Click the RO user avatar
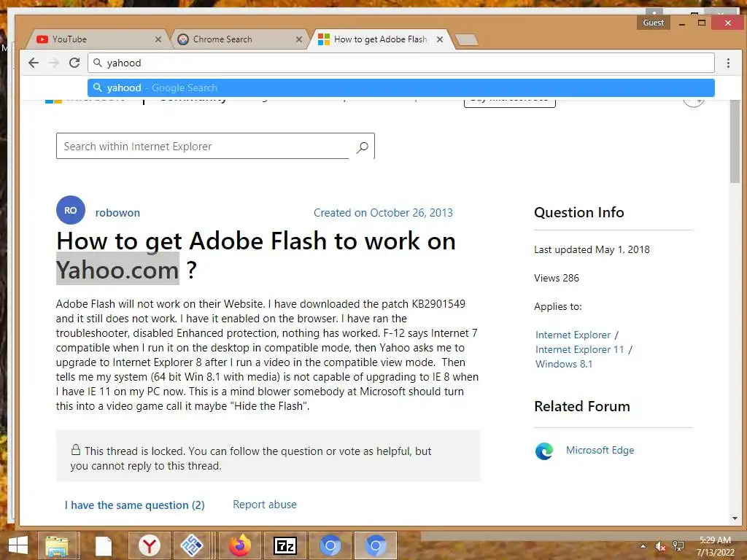 coord(71,210)
